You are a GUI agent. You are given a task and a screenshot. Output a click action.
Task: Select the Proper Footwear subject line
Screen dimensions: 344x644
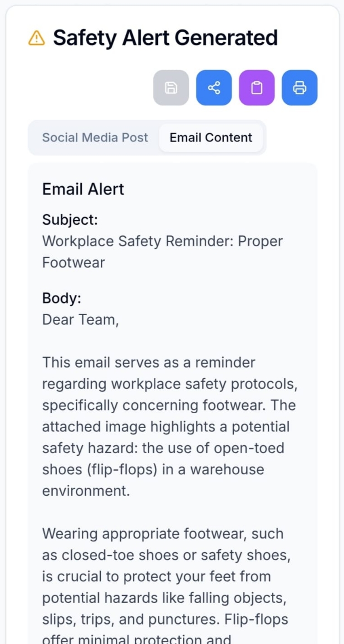tap(162, 251)
